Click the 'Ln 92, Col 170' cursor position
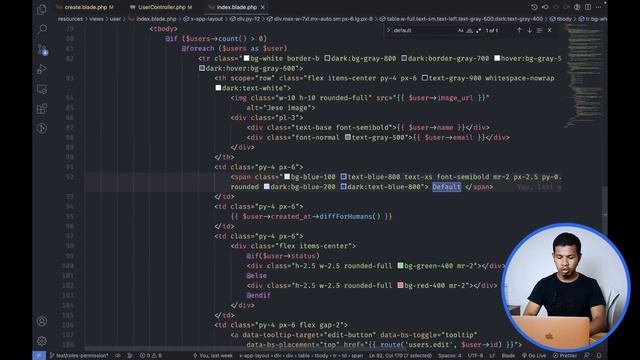This screenshot has width=640, height=360. tap(400, 356)
